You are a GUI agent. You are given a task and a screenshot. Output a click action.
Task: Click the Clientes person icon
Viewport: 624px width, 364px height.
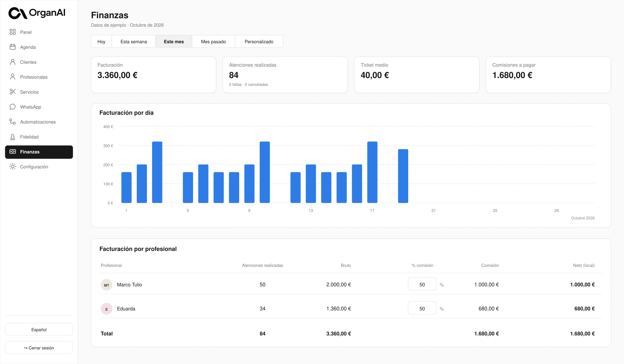click(x=13, y=62)
